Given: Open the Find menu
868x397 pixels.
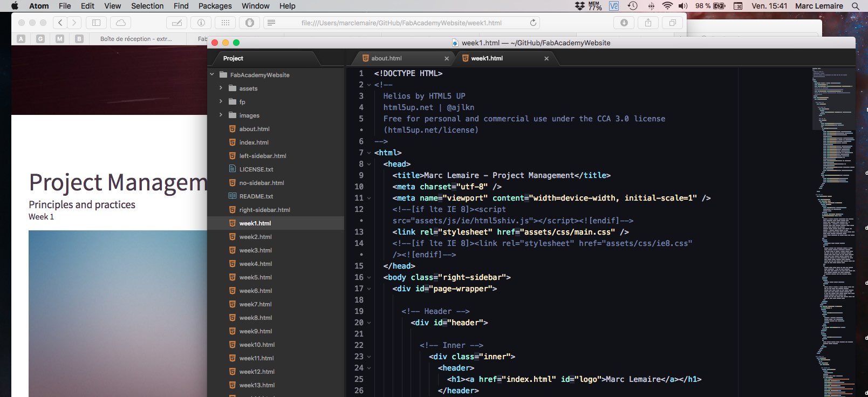Looking at the screenshot, I should click(181, 6).
